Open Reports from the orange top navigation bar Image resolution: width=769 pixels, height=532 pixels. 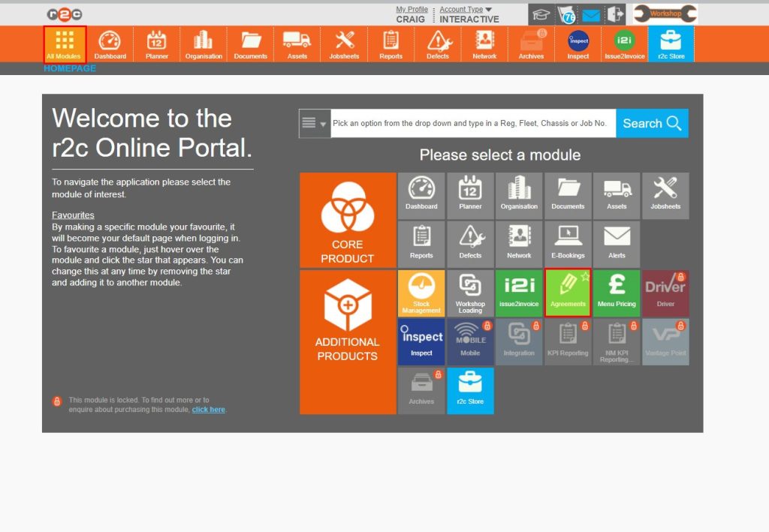(x=391, y=44)
